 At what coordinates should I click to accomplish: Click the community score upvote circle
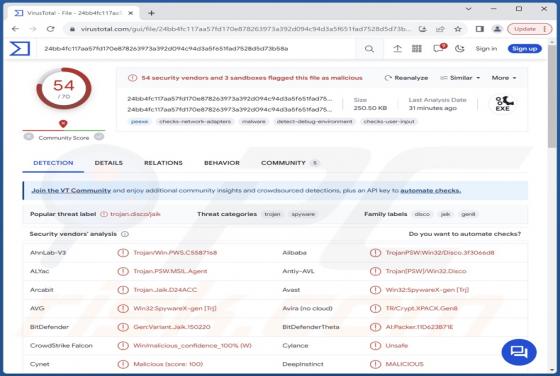point(99,136)
